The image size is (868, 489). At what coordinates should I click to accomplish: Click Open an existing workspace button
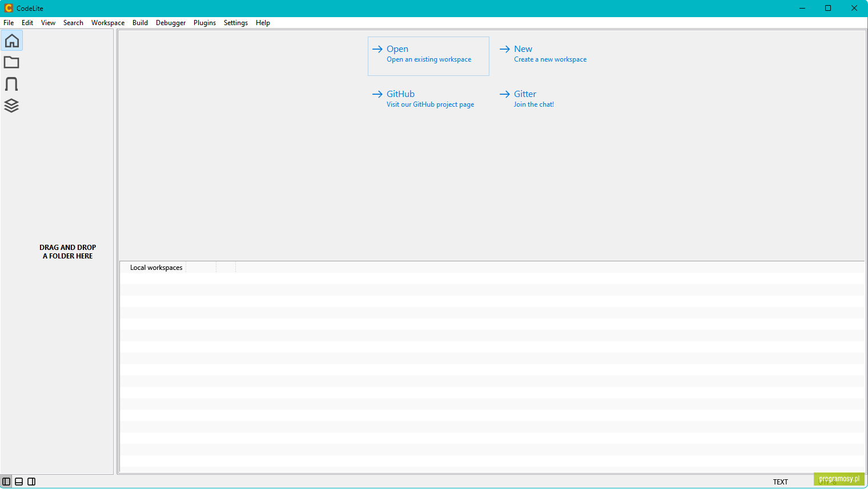(428, 56)
